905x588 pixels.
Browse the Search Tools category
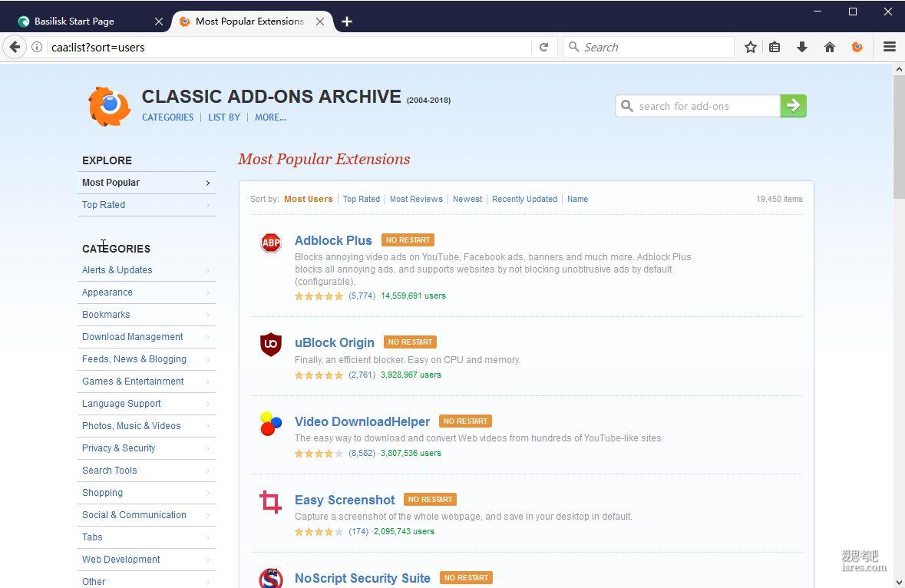(147, 471)
